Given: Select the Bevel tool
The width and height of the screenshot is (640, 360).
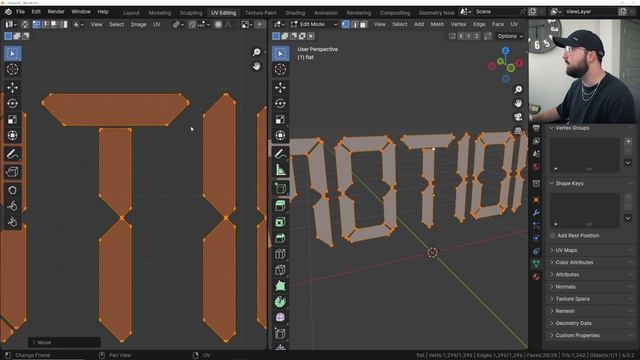Looking at the screenshot, I should click(280, 238).
